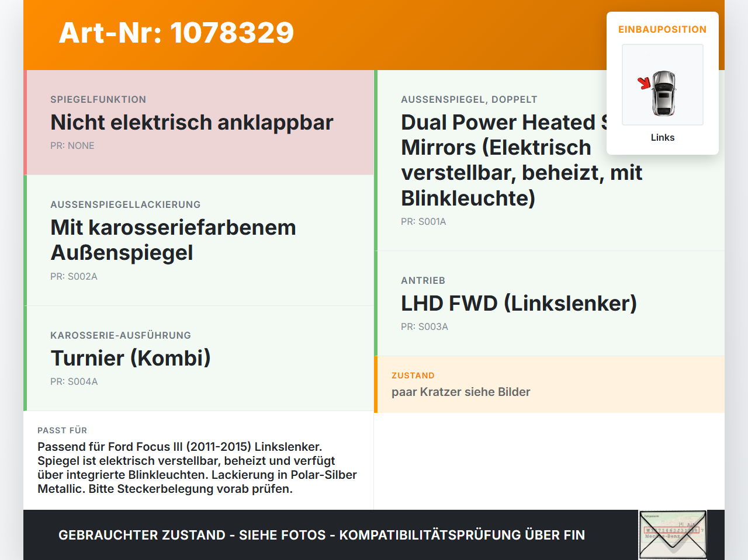Select the Art-Nr: 1078329 heading
The width and height of the screenshot is (748, 560).
tap(176, 33)
